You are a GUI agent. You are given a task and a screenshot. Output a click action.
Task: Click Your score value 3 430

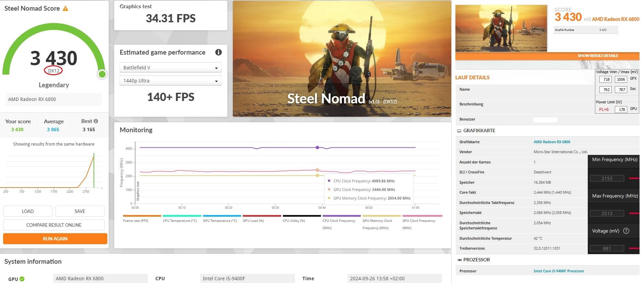pyautogui.click(x=17, y=129)
